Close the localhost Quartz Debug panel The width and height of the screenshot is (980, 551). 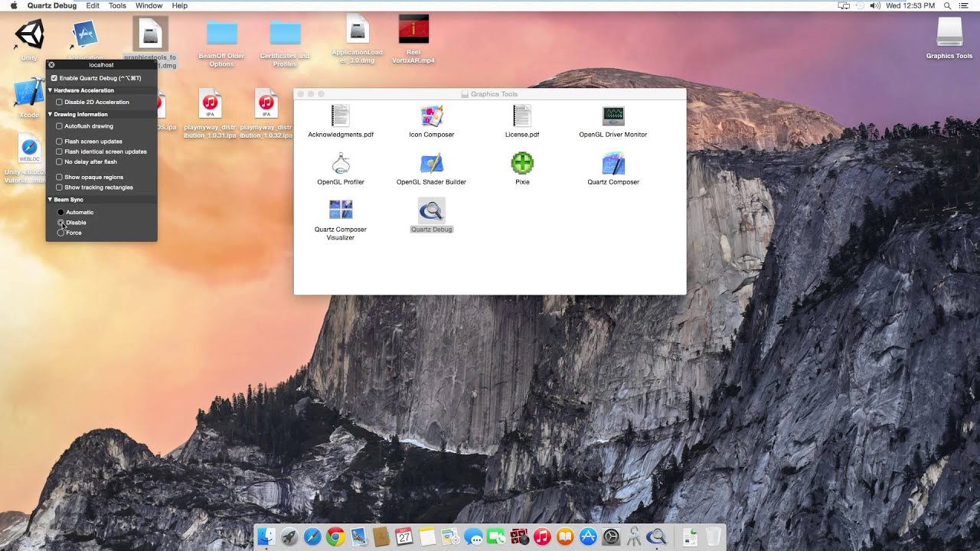pos(51,65)
